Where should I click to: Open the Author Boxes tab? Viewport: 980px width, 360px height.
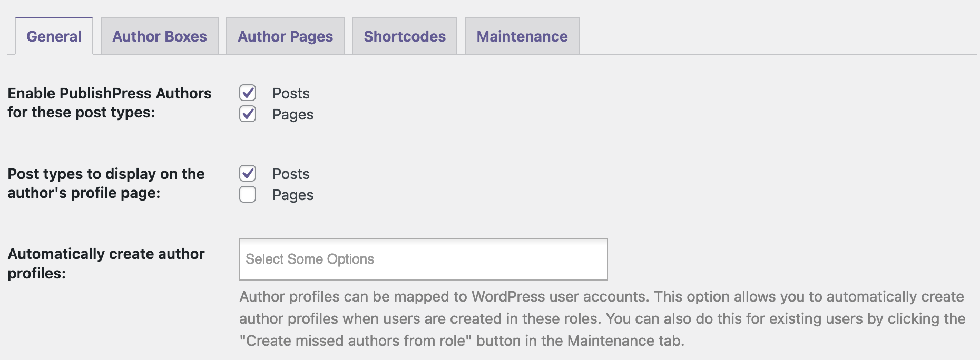(x=160, y=36)
